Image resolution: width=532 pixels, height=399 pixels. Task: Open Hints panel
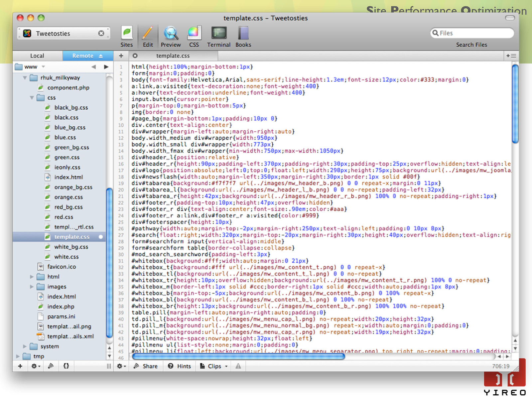[179, 366]
